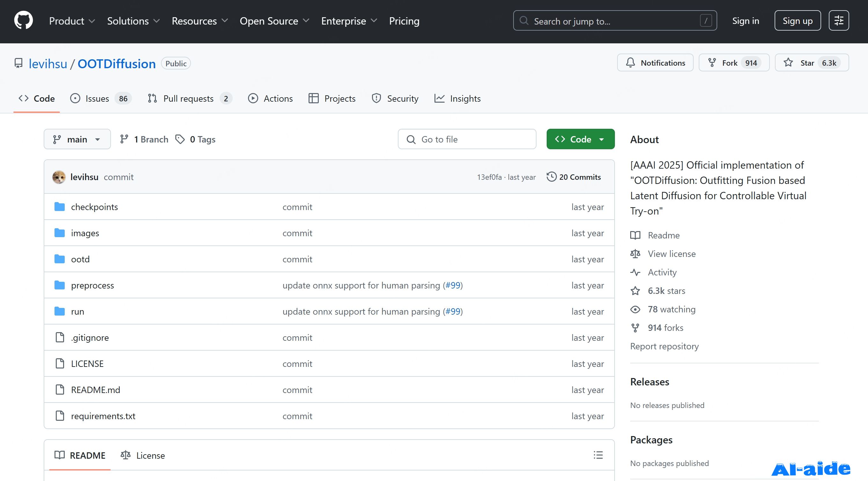Click the GitHub Octocat logo

24,20
